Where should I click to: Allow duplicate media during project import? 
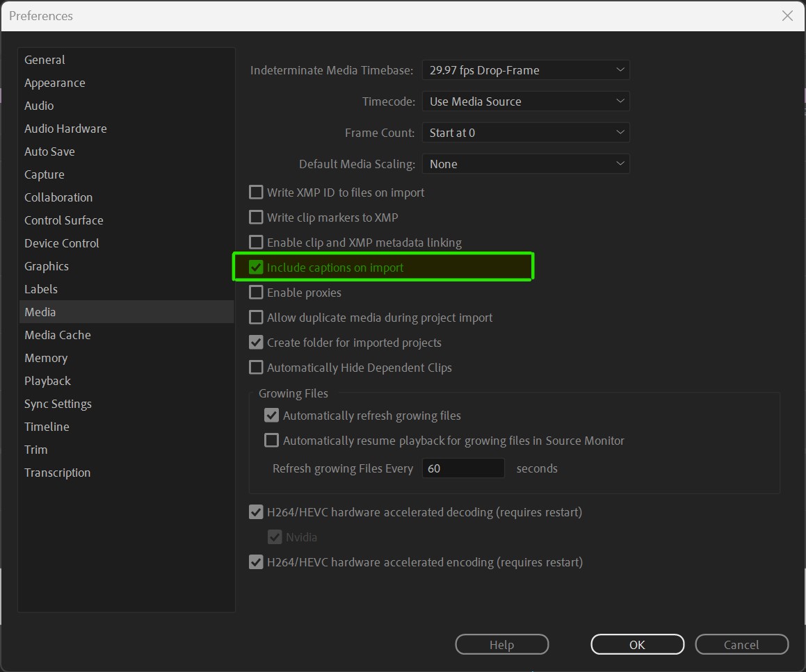click(x=256, y=317)
